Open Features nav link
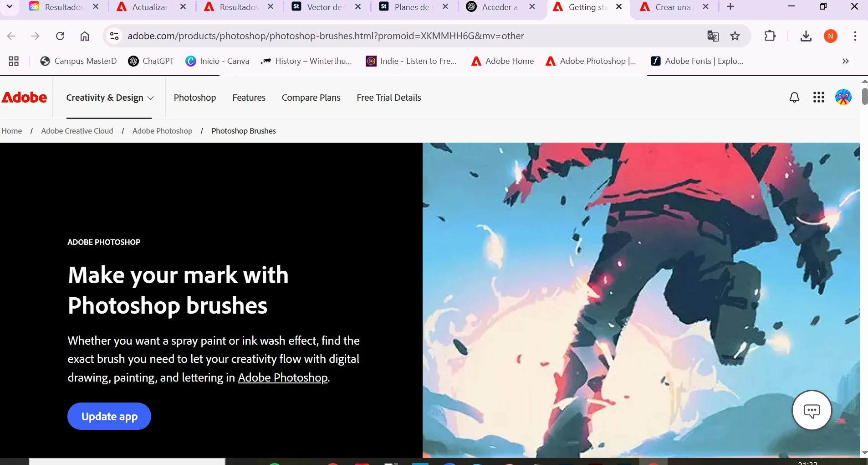The height and width of the screenshot is (465, 868). [249, 98]
